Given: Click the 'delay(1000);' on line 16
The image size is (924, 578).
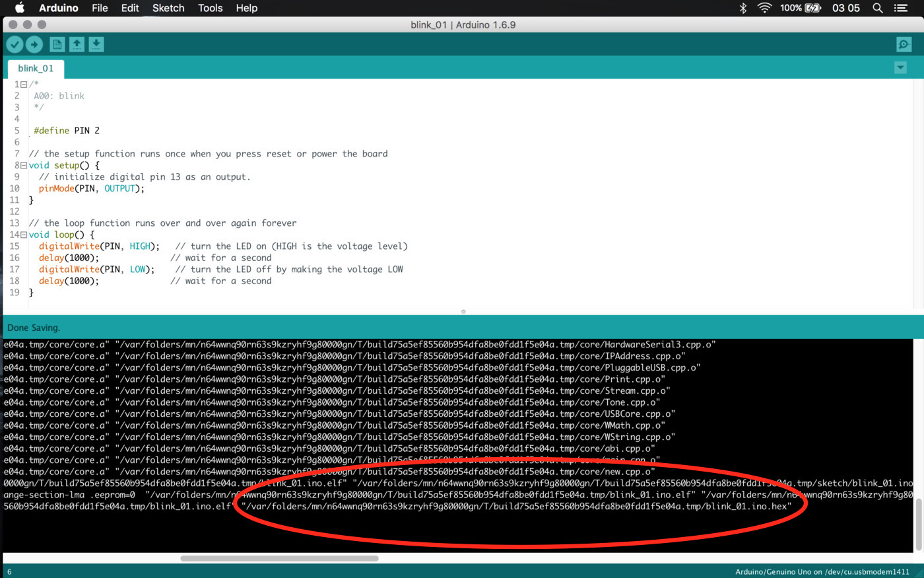Looking at the screenshot, I should (69, 258).
